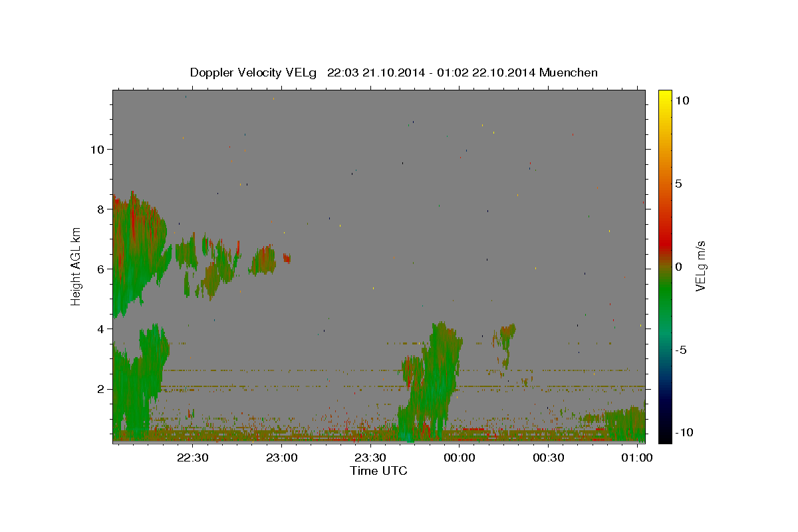798x532 pixels.
Task: Click the black bottom of the colorbar
Action: pyautogui.click(x=664, y=436)
